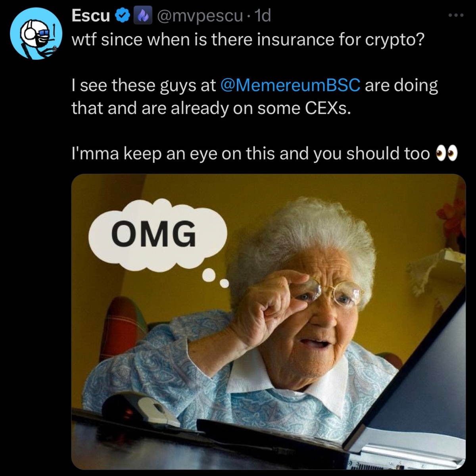This screenshot has height=476, width=476.
Task: Click the display name Escu
Action: click(x=91, y=16)
